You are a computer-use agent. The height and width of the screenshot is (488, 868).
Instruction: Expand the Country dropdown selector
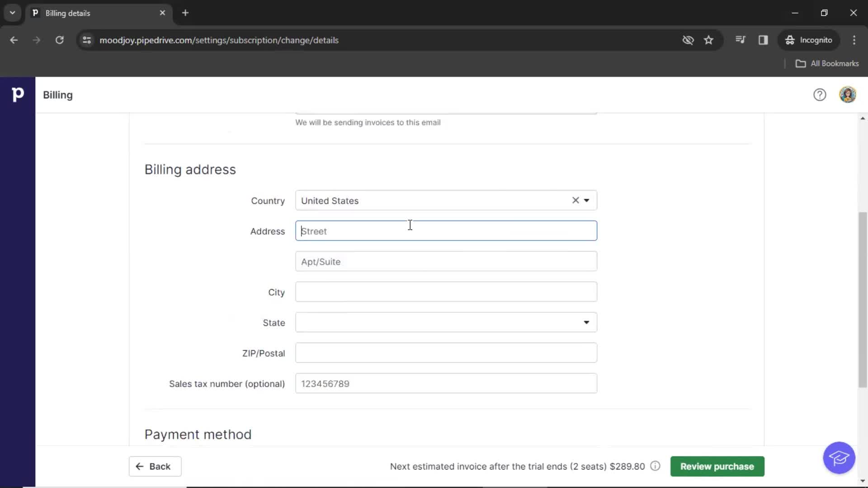[x=585, y=200]
